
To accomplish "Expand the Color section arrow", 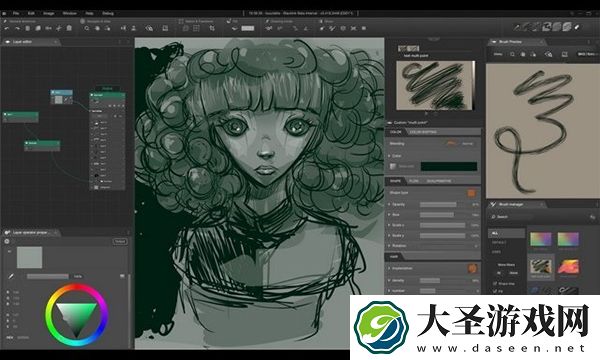I will click(x=390, y=156).
